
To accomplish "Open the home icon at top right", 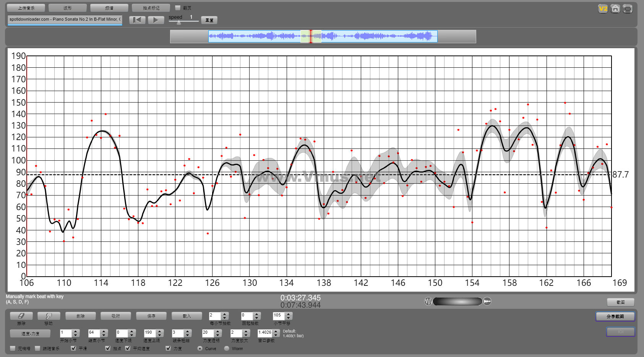I will (615, 8).
